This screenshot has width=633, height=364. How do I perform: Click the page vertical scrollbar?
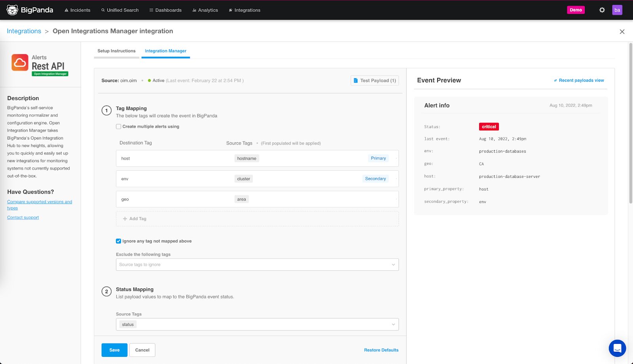(631, 123)
